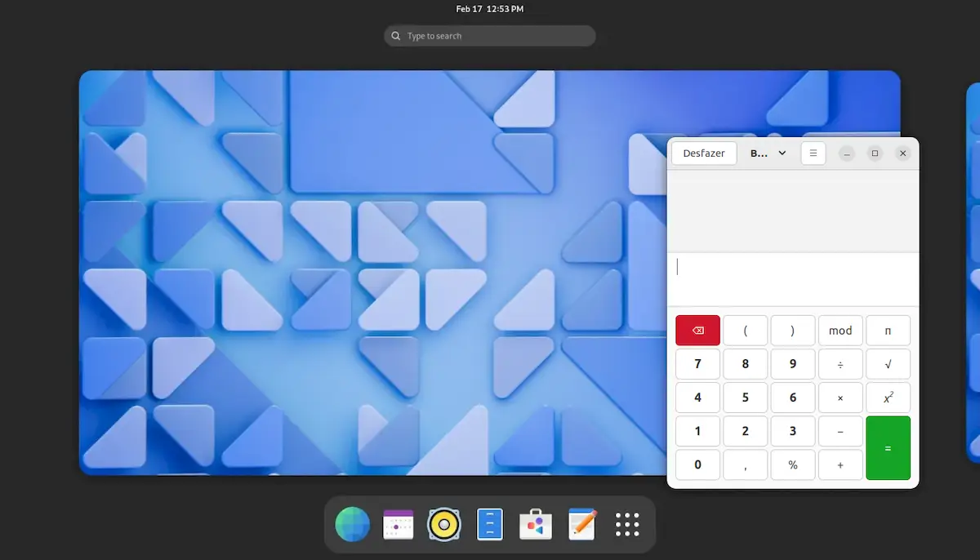
Task: Click the Desfazer button
Action: (x=704, y=153)
